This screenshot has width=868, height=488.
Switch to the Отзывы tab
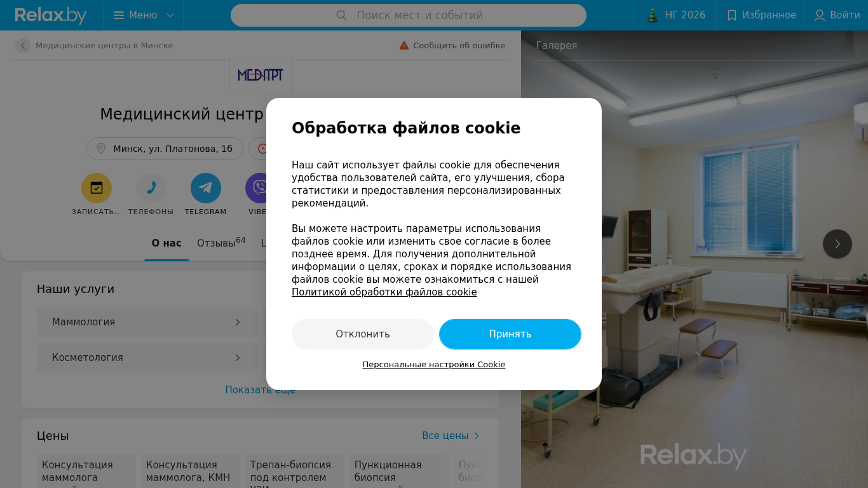pyautogui.click(x=221, y=243)
